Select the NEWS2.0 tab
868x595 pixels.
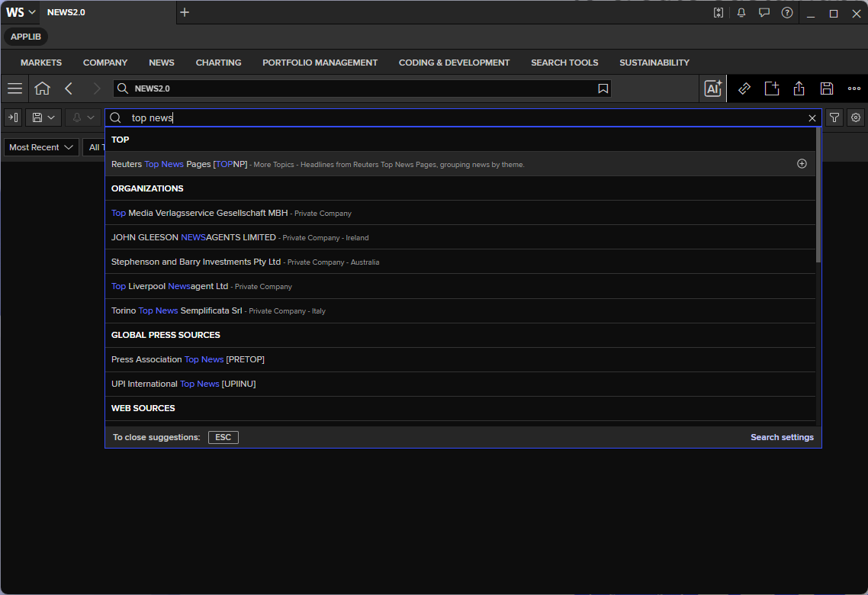(108, 12)
